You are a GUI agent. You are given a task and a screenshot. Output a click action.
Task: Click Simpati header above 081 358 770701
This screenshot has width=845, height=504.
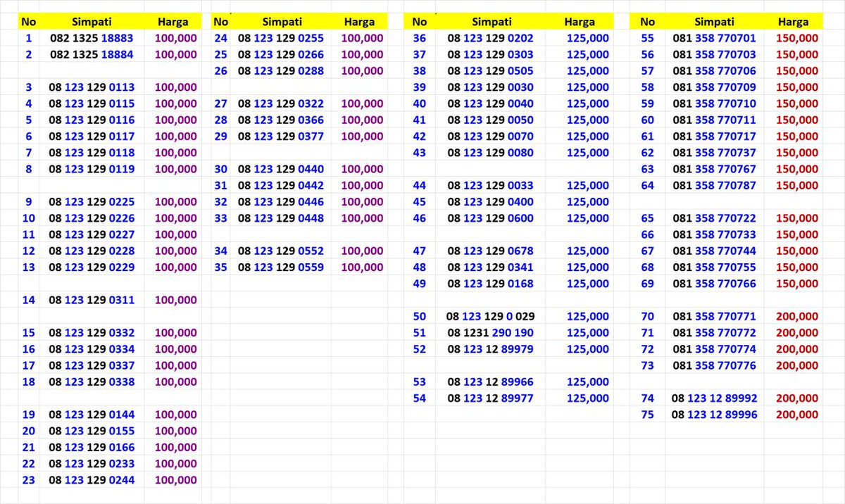click(x=714, y=22)
